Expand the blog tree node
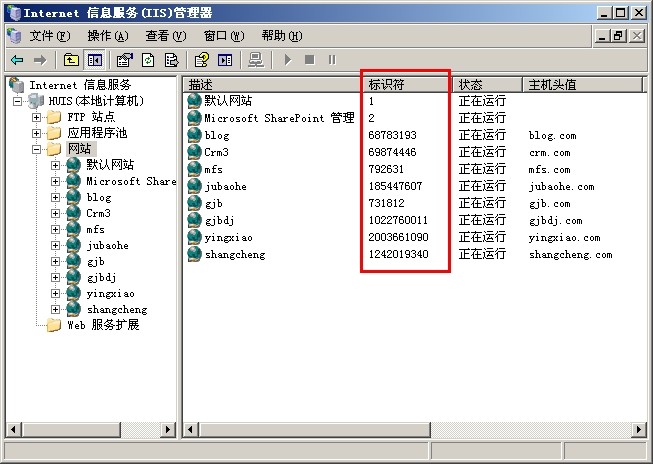This screenshot has height=464, width=653. [55, 197]
